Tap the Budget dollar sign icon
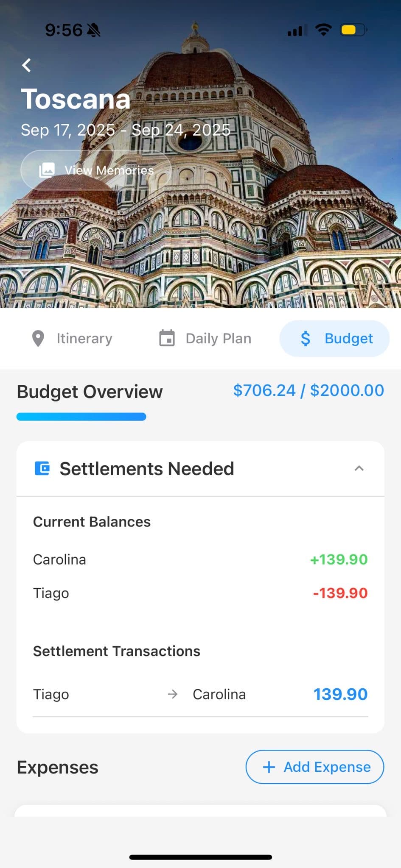The width and height of the screenshot is (401, 868). point(306,339)
